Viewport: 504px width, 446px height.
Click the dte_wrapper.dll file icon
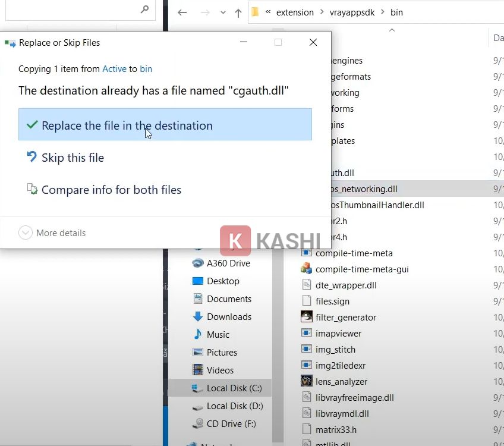point(307,285)
